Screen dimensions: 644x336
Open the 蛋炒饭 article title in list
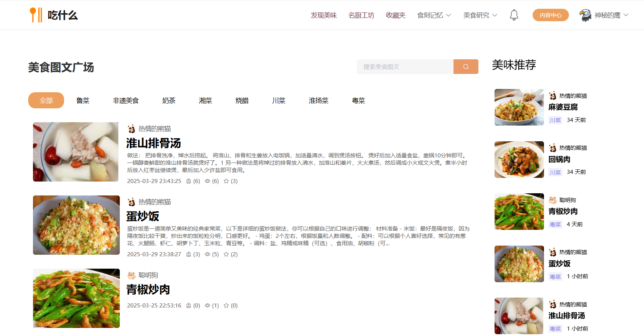143,216
